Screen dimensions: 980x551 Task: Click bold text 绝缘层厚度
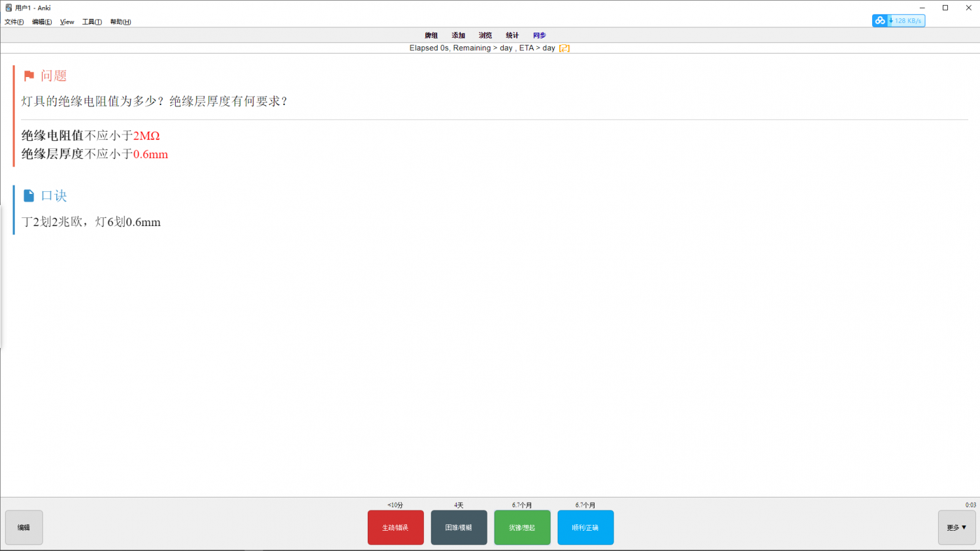pyautogui.click(x=52, y=155)
